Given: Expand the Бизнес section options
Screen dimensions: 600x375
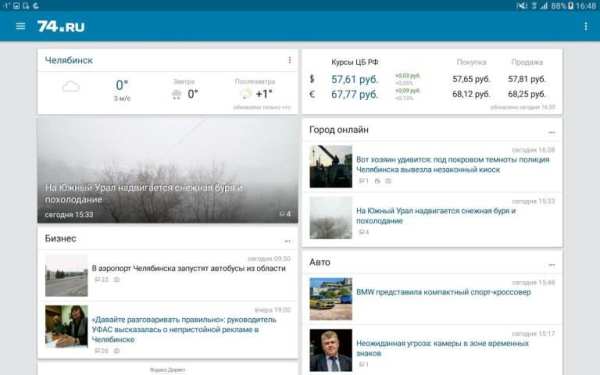Looking at the screenshot, I should pos(287,241).
